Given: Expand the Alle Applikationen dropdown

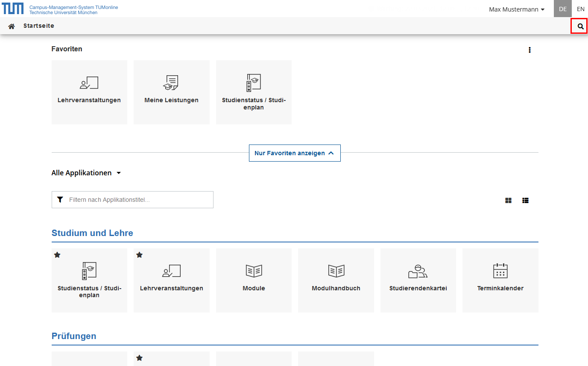Looking at the screenshot, I should 86,173.
